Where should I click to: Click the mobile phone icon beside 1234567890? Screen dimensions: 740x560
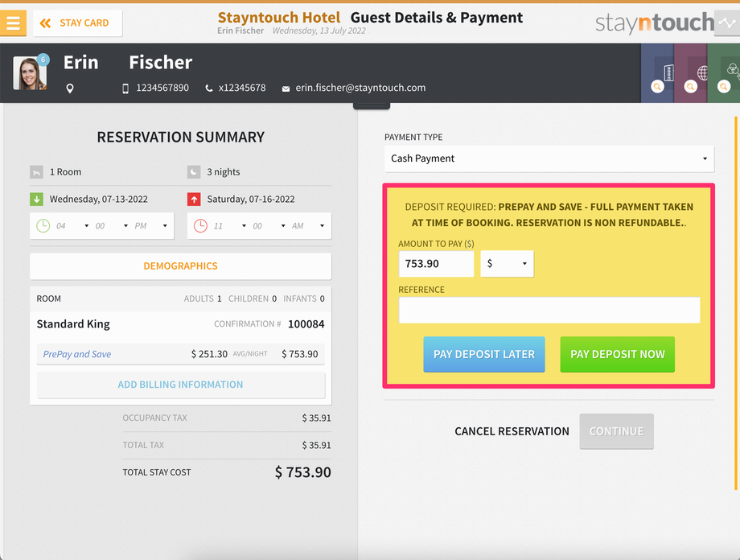(125, 89)
